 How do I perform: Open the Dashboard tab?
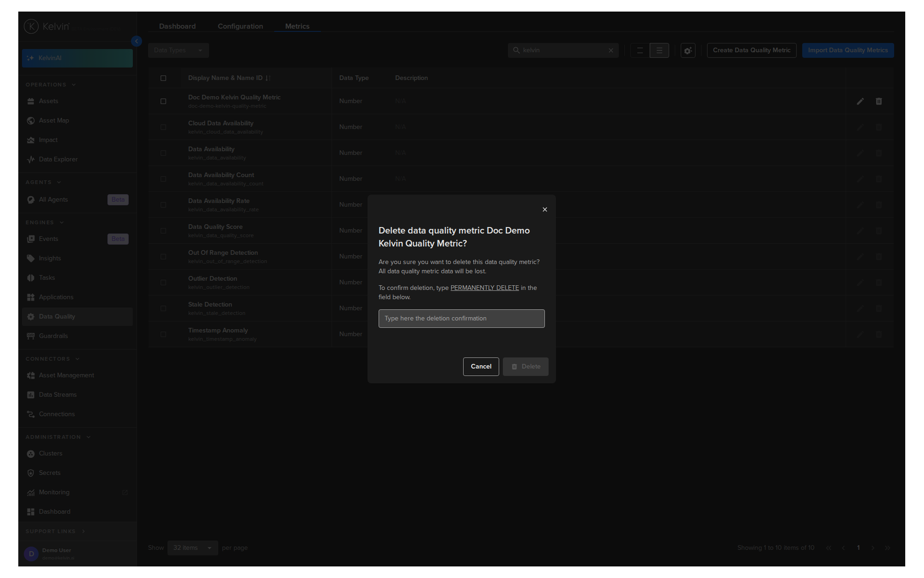pyautogui.click(x=177, y=26)
